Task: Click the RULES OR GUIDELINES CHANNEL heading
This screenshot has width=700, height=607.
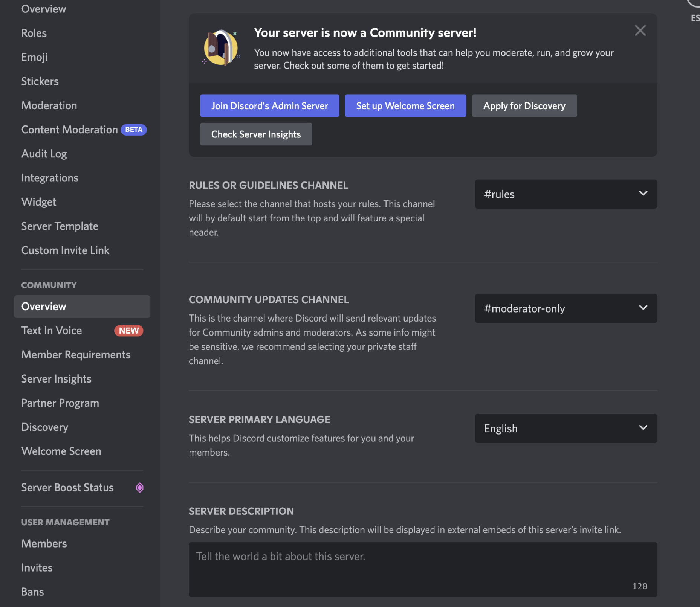Action: [269, 185]
